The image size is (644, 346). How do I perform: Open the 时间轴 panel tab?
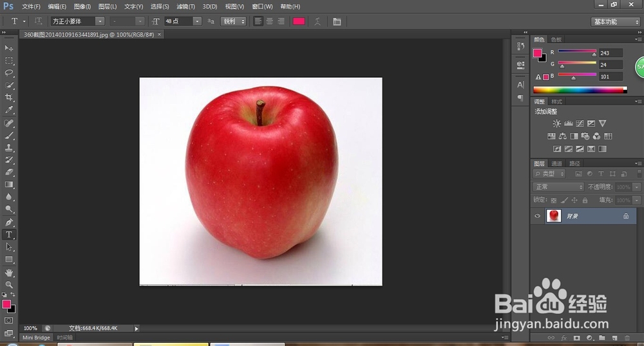[65, 338]
